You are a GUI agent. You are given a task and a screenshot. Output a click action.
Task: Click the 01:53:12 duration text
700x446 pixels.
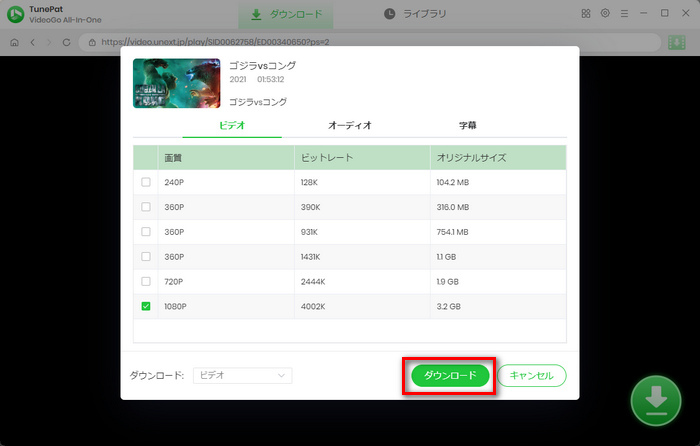[271, 79]
